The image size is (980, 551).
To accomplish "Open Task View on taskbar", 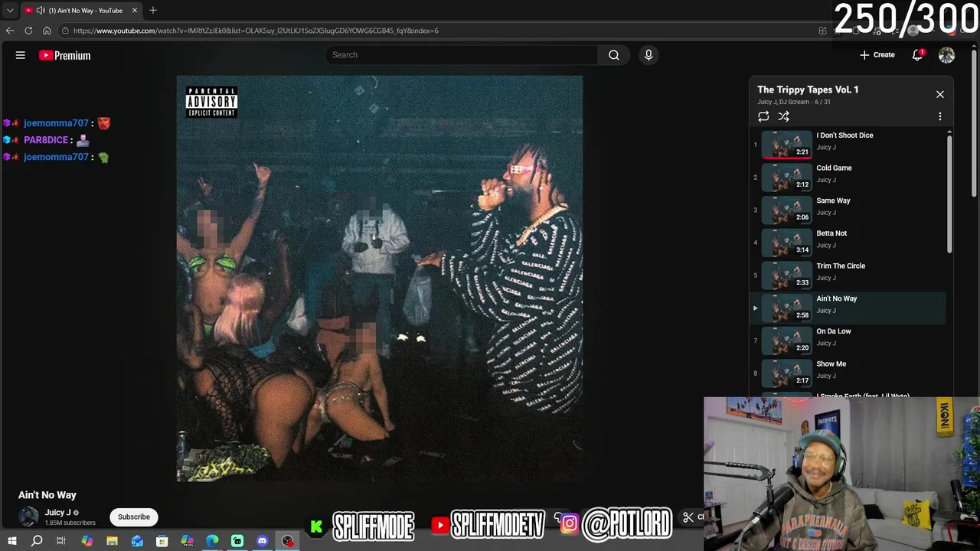I will pos(61,541).
